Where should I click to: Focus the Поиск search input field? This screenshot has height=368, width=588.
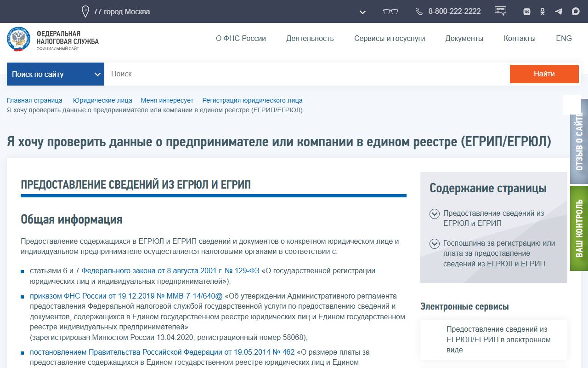point(307,74)
